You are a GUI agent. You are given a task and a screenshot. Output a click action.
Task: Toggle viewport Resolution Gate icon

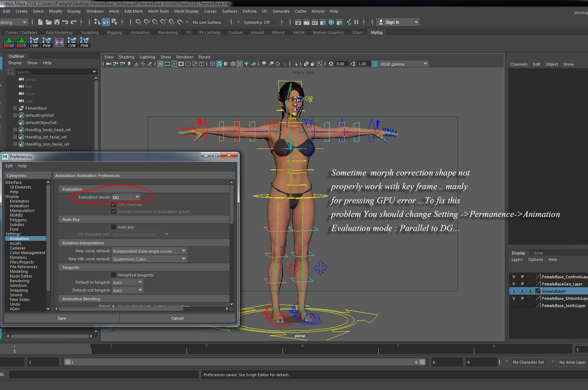coord(174,64)
